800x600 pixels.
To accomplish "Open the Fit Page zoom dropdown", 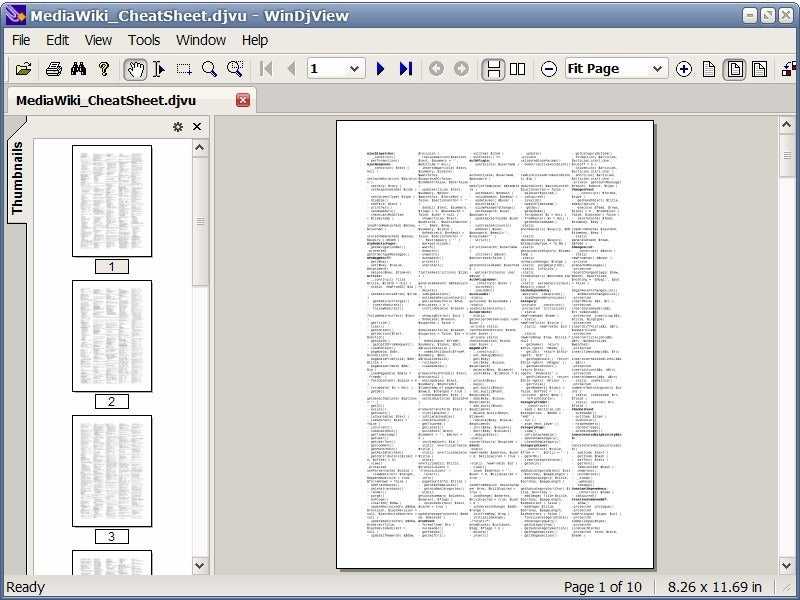I will click(658, 69).
